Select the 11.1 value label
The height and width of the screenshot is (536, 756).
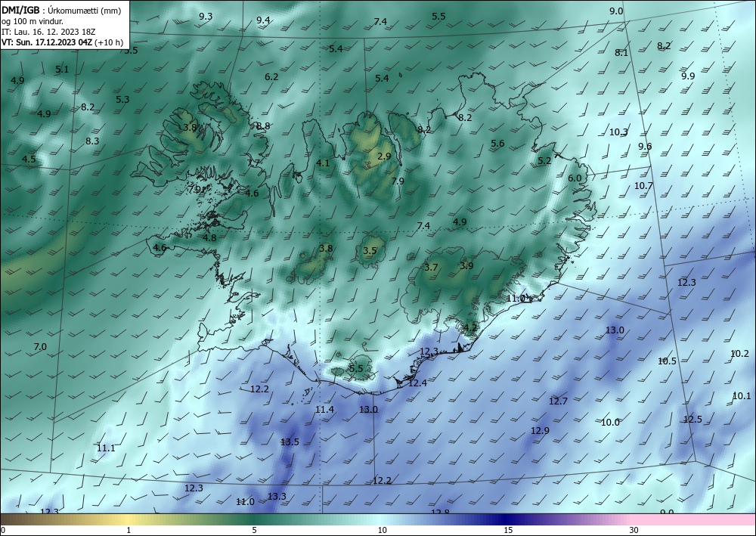coord(106,448)
